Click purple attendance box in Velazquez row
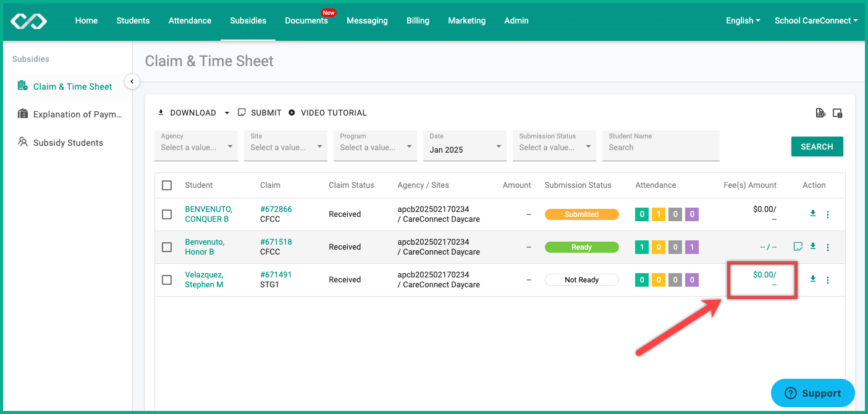Viewport: 868px width, 414px height. click(692, 281)
